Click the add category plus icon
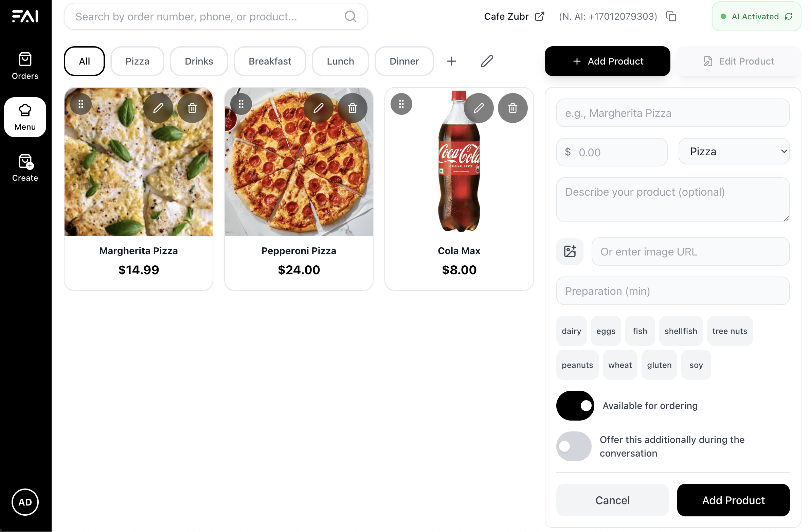Viewport: 811px width, 532px height. [451, 61]
